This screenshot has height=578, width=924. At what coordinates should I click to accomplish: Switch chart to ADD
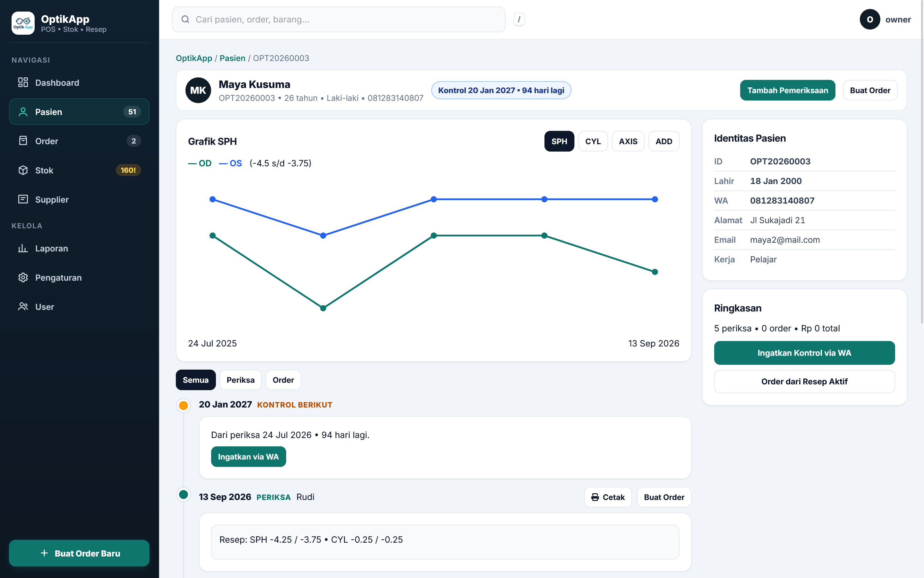663,141
